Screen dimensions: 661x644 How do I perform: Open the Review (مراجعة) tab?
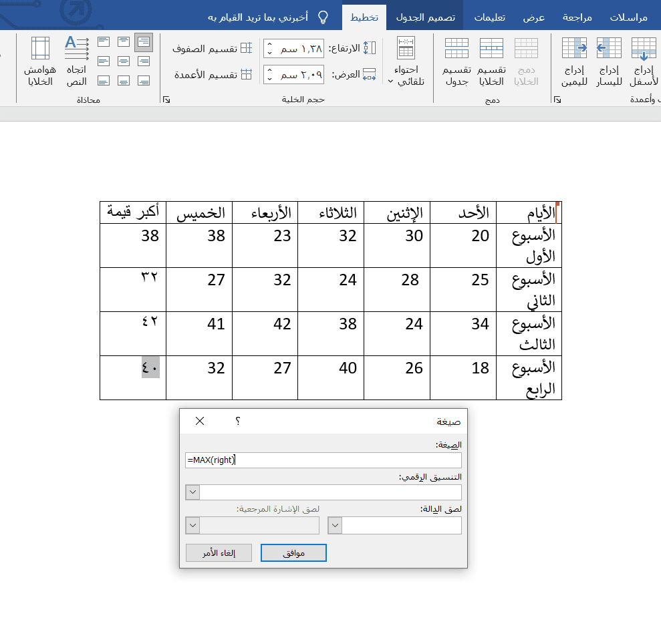579,17
